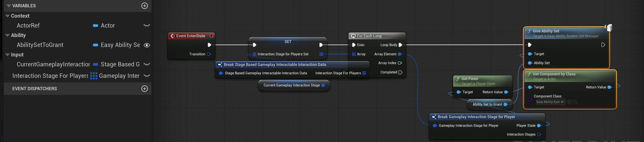Image resolution: width=644 pixels, height=142 pixels.
Task: Click Give Ability Set Target pin
Action: tap(530, 54)
